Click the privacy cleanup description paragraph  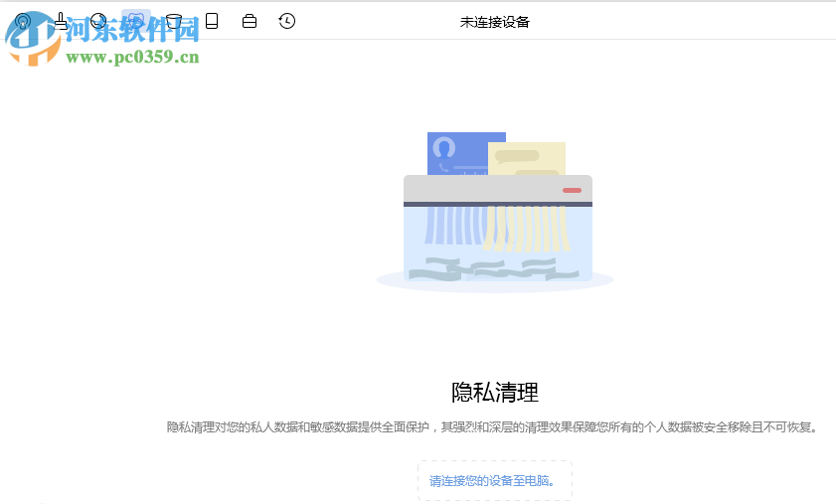point(493,427)
